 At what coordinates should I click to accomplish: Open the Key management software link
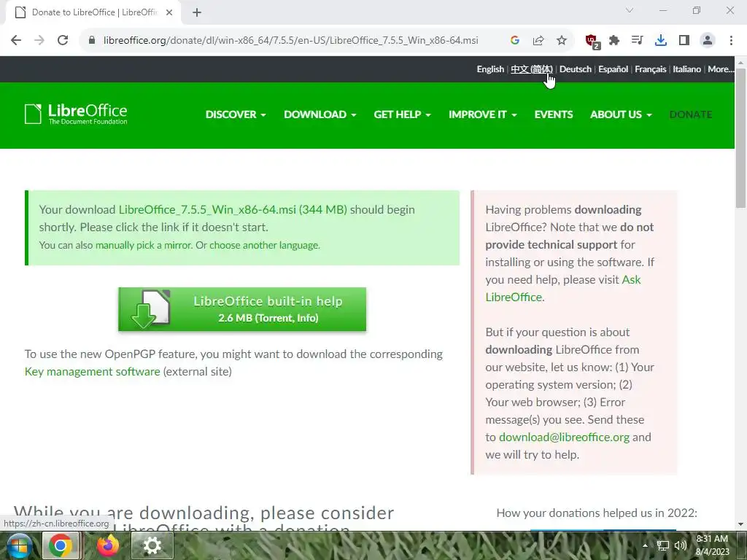[93, 372]
